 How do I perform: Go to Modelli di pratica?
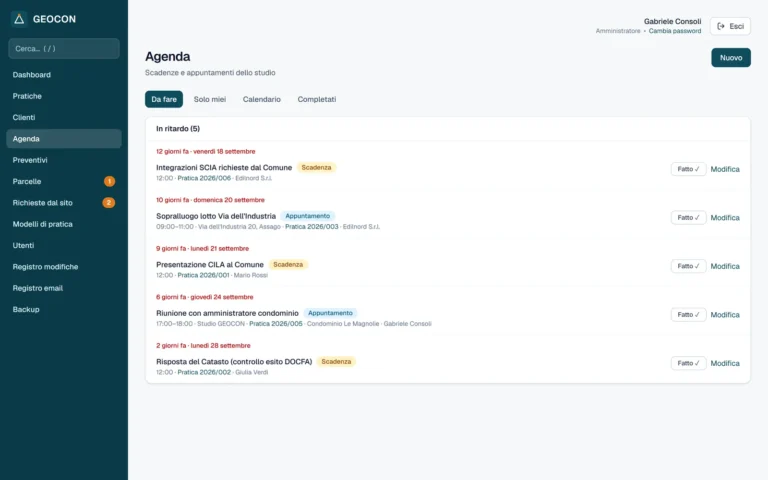(64, 224)
